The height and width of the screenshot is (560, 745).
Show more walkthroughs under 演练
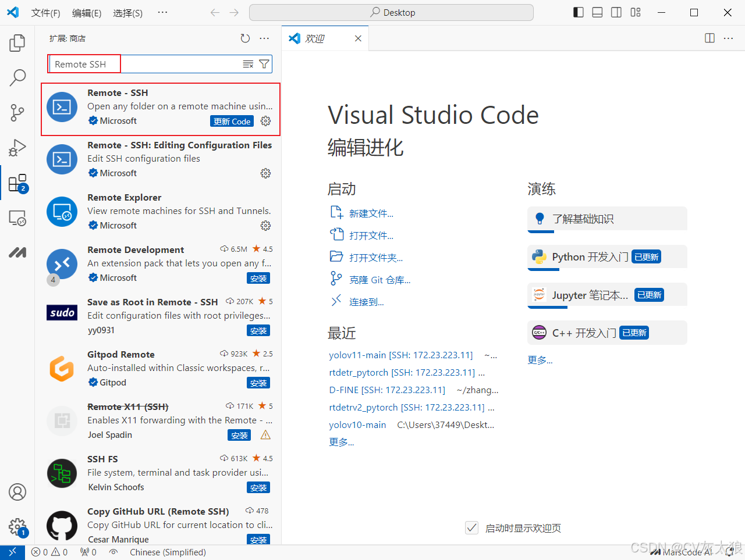pyautogui.click(x=540, y=360)
